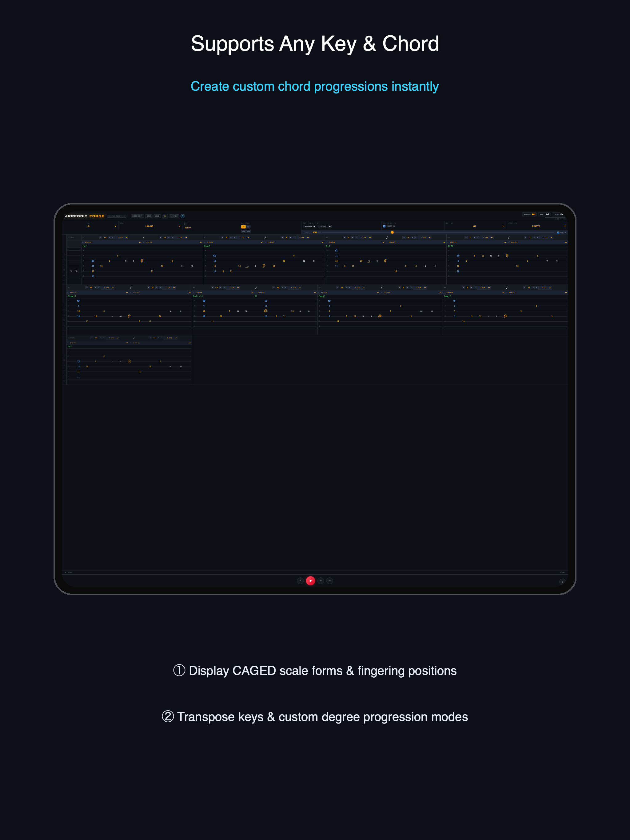The height and width of the screenshot is (840, 630).
Task: Click Chord Edit button
Action: [138, 216]
